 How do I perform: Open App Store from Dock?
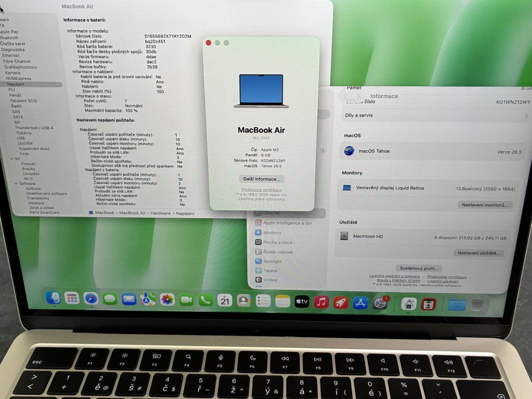coord(361,302)
